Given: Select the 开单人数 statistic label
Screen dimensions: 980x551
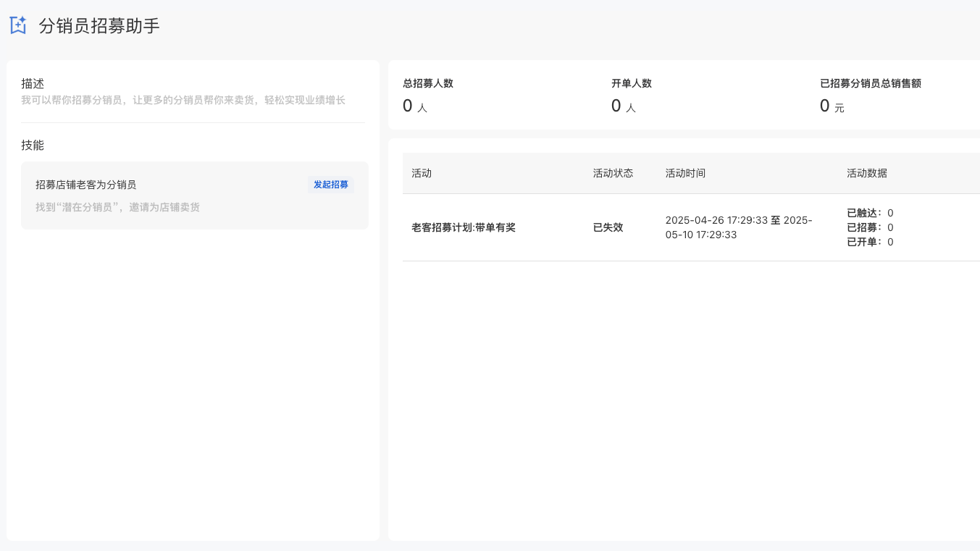Looking at the screenshot, I should pyautogui.click(x=632, y=83).
